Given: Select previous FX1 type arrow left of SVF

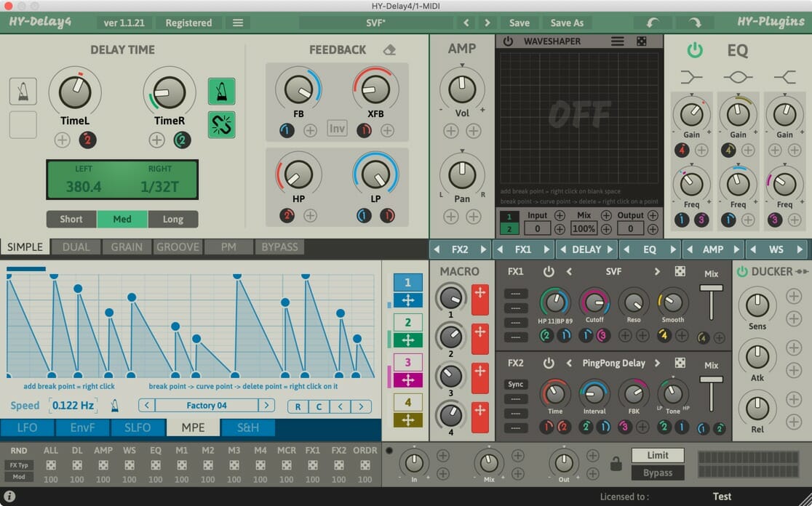Looking at the screenshot, I should pyautogui.click(x=569, y=271).
